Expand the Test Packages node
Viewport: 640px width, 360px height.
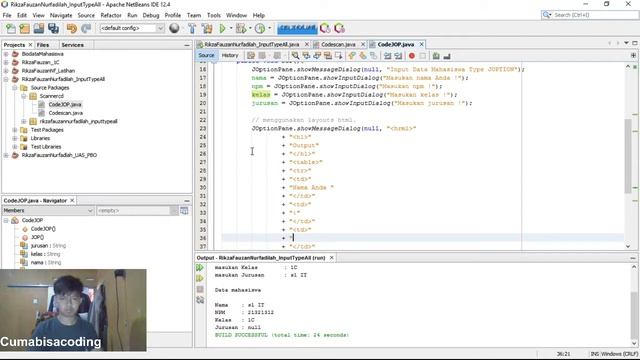[15, 130]
